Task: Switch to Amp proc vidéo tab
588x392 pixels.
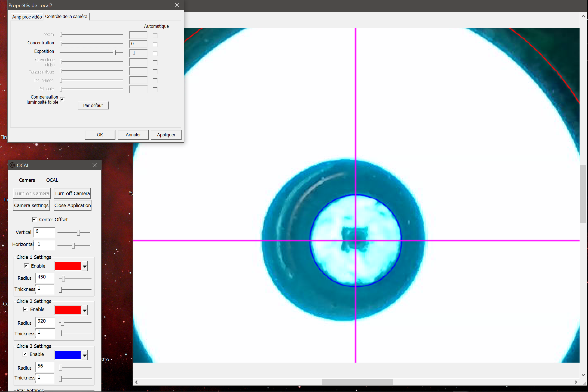Action: (x=27, y=17)
